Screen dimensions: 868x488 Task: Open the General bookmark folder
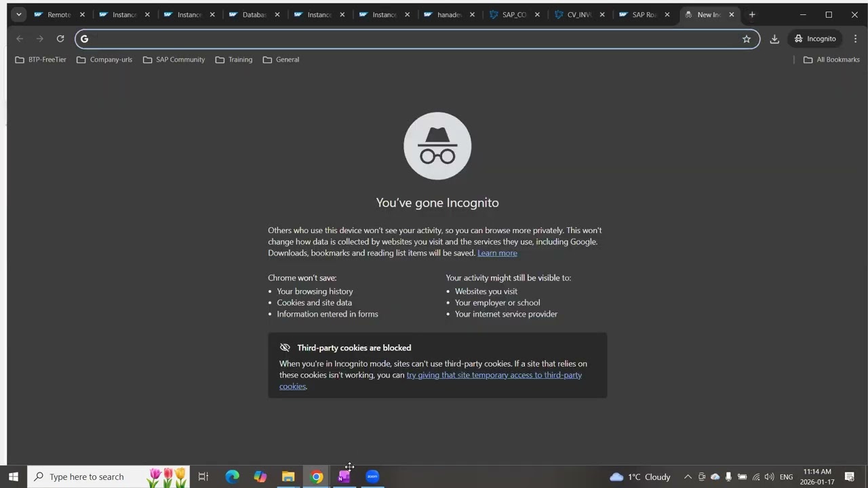281,60
